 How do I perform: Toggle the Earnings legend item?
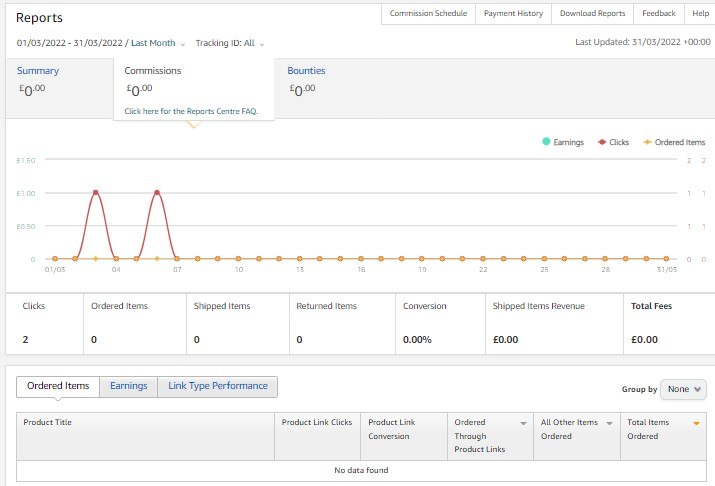coord(563,142)
